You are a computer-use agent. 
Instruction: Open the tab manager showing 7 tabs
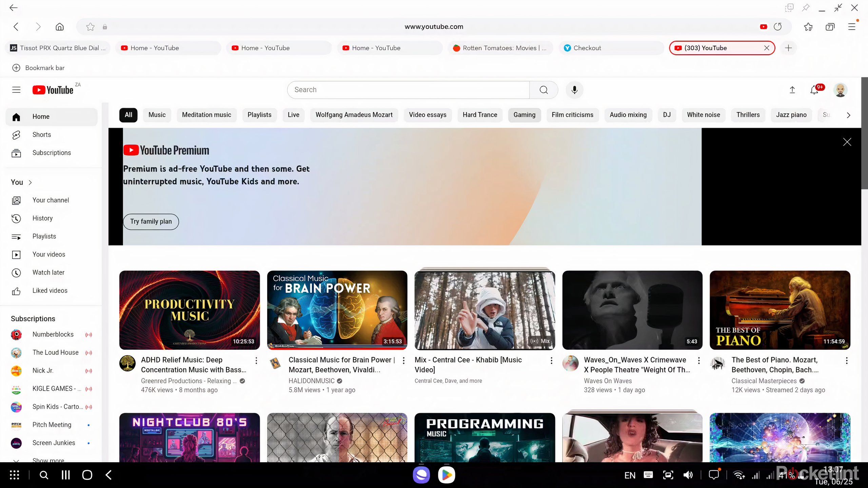click(830, 27)
